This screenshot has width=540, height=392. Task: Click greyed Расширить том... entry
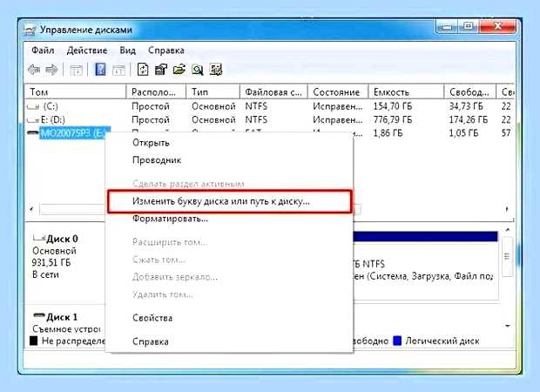click(170, 242)
